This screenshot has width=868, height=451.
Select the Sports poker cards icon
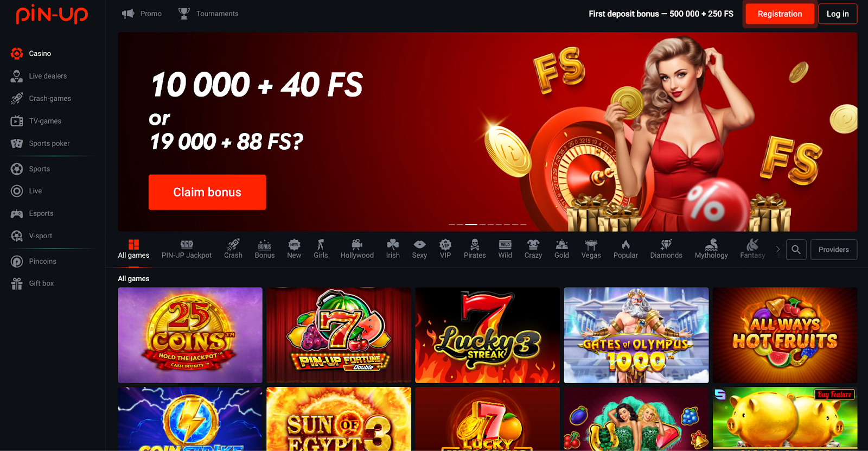(17, 143)
